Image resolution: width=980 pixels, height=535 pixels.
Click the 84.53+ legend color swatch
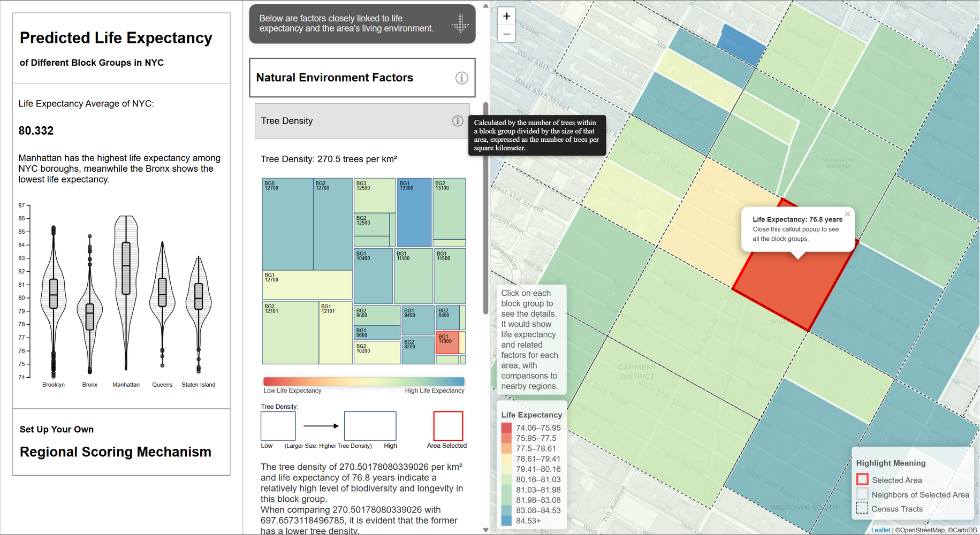[x=506, y=521]
